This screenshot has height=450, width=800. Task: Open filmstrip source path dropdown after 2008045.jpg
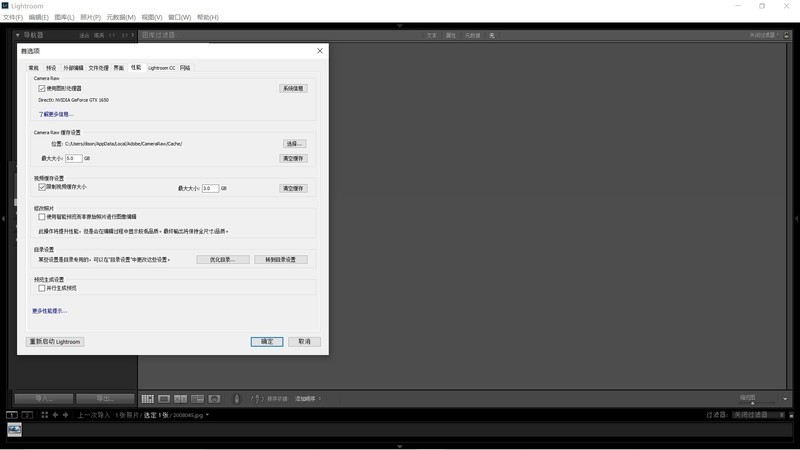[x=207, y=415]
